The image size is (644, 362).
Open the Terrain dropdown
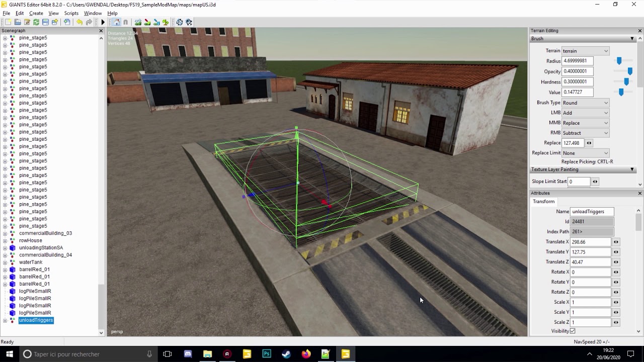(585, 51)
